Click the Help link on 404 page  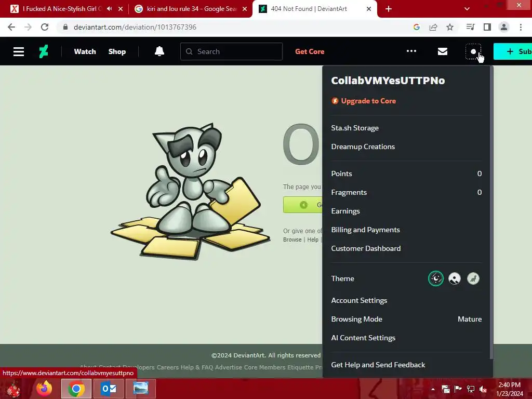313,240
